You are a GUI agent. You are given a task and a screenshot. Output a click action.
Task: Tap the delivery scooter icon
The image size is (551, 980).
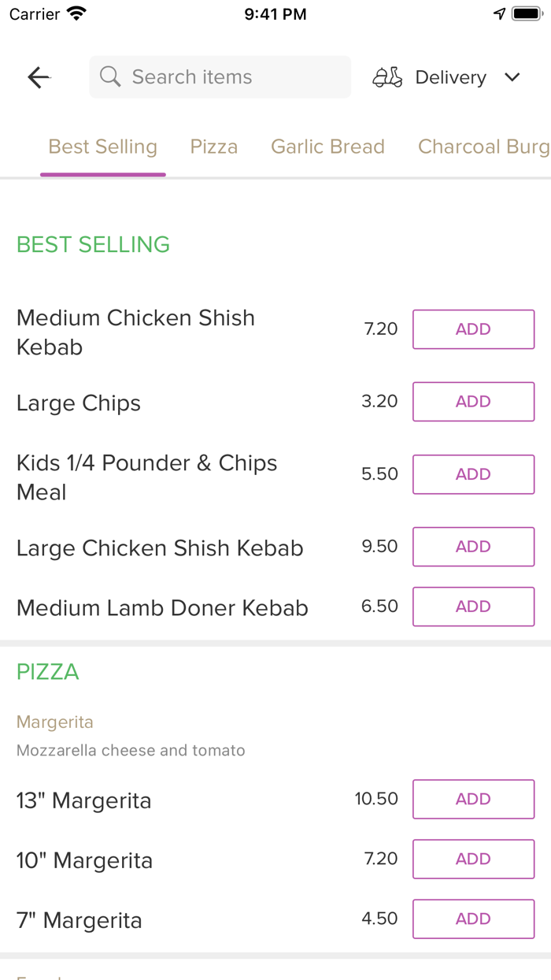[x=387, y=77]
